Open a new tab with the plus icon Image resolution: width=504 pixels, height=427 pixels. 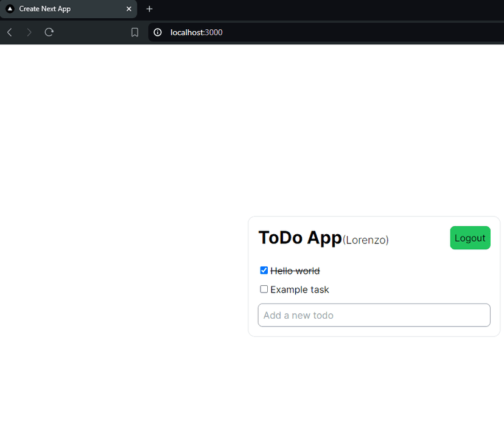coord(150,9)
